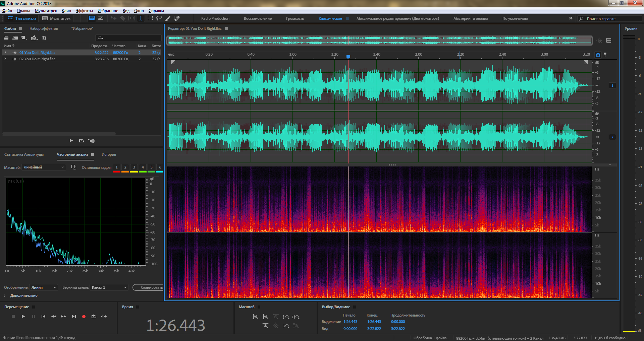644x341 pixels.
Task: Select the Lasso selection tool
Action: 159,18
